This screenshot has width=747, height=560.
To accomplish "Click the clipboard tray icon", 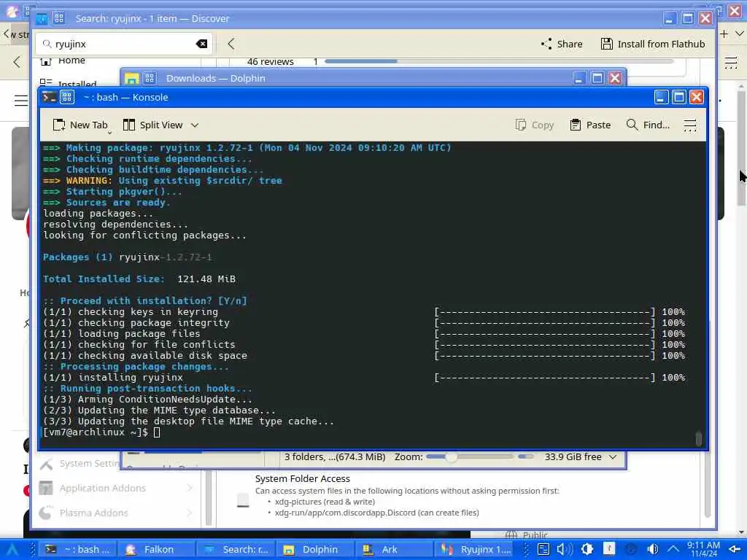I will 543,550.
